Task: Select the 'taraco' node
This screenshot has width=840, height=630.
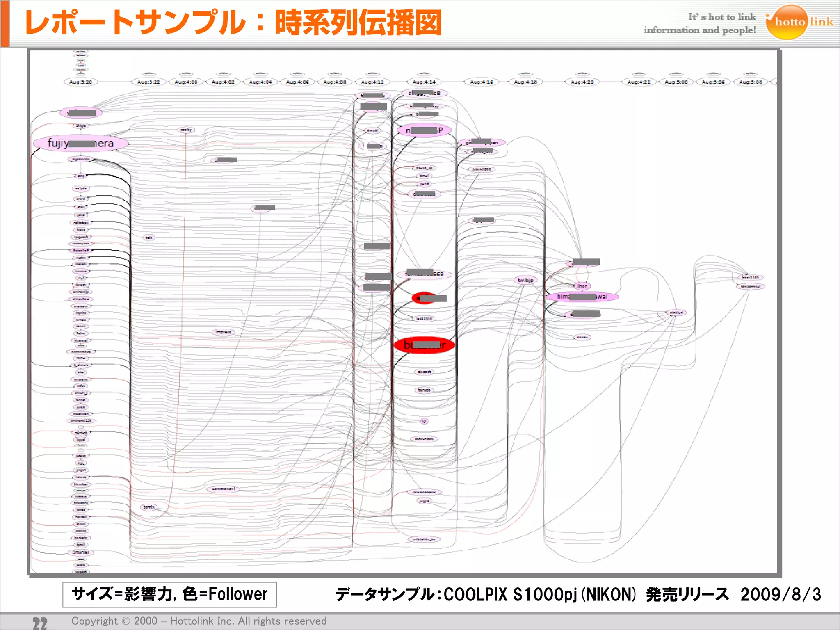Action: click(424, 390)
